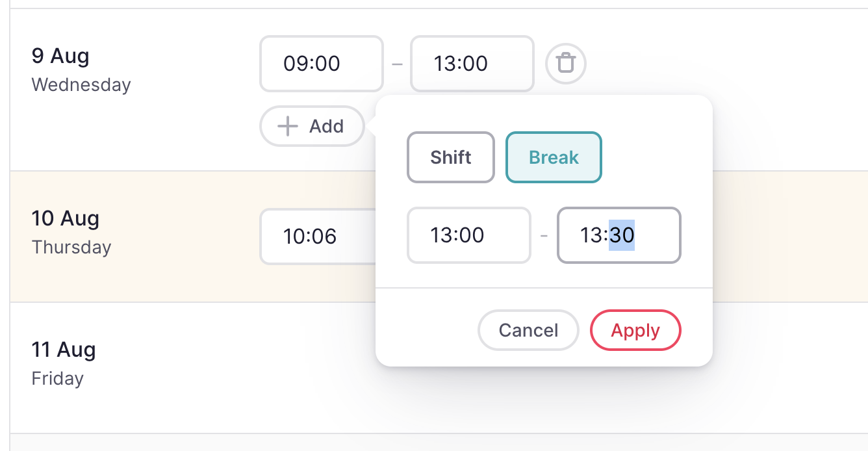Click the highlighted minutes 30 in end time

tap(622, 235)
